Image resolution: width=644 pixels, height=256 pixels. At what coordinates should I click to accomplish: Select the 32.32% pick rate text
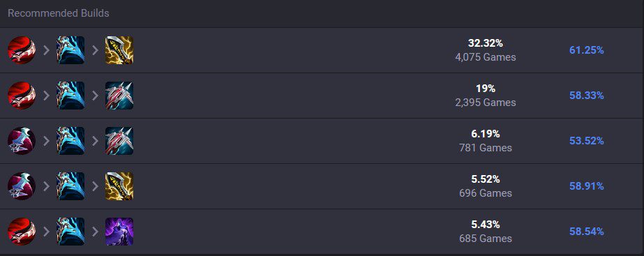click(x=486, y=43)
